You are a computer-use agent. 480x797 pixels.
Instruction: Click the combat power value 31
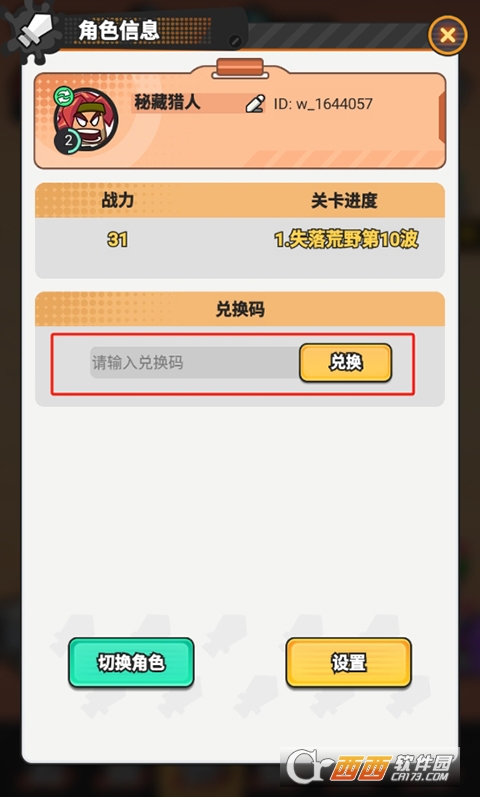pyautogui.click(x=117, y=239)
